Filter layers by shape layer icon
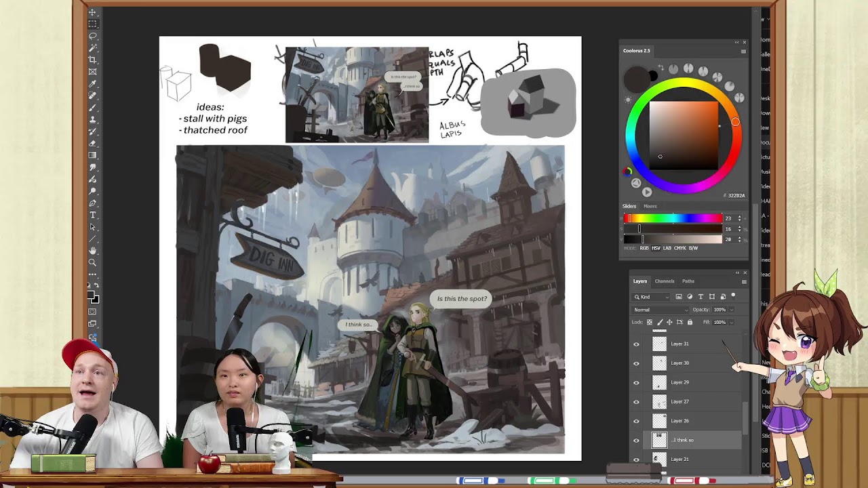The image size is (868, 488). [x=711, y=296]
